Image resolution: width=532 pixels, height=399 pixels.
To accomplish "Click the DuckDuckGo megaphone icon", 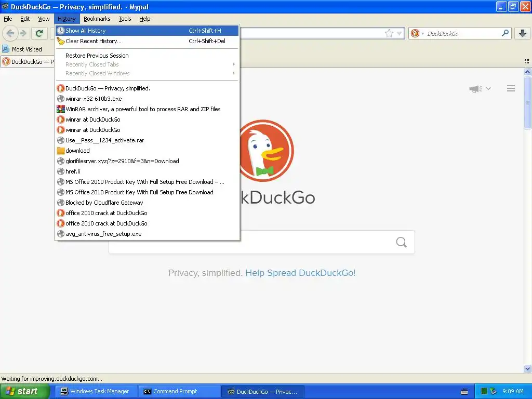I will coord(476,89).
